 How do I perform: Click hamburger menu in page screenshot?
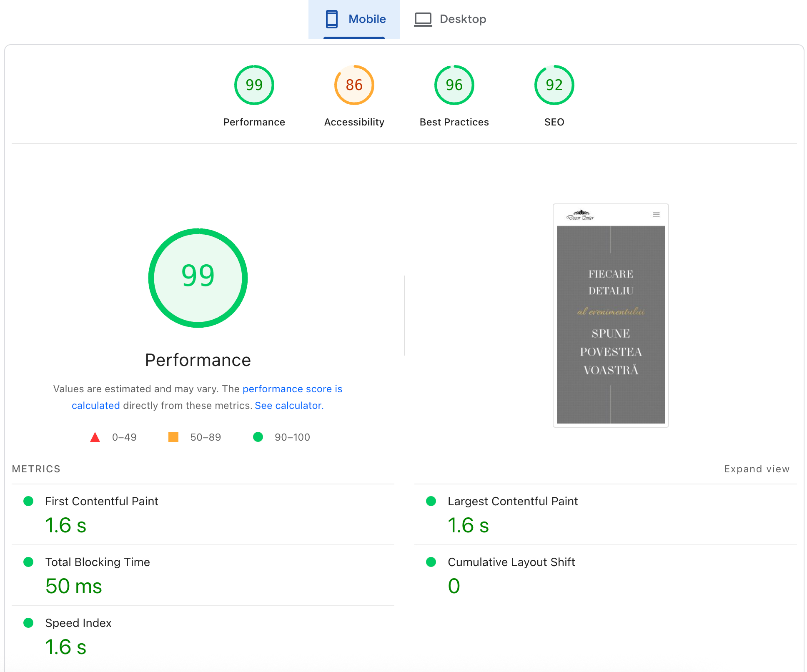tap(656, 215)
